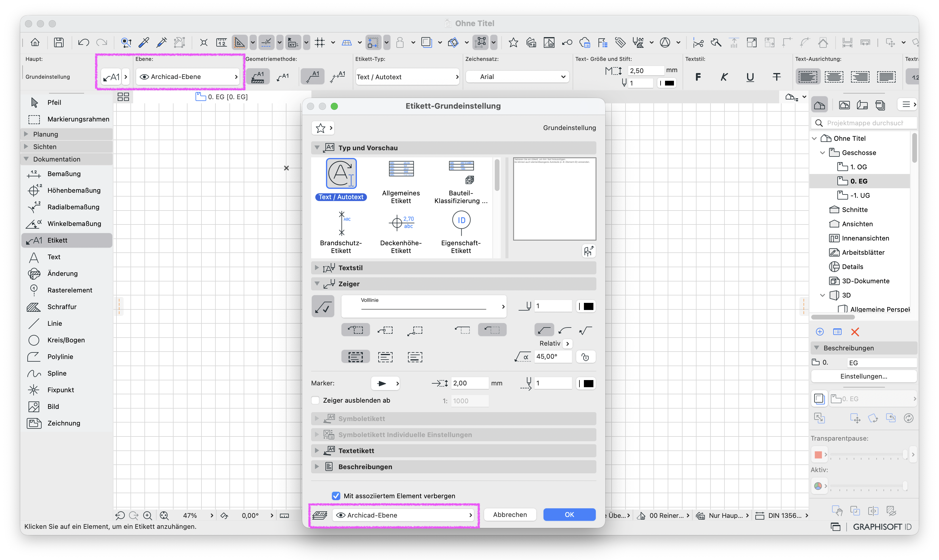Open Archicad-Ebene layer dropdown in dialog
Viewport: 939px width, 560px height.
click(404, 515)
